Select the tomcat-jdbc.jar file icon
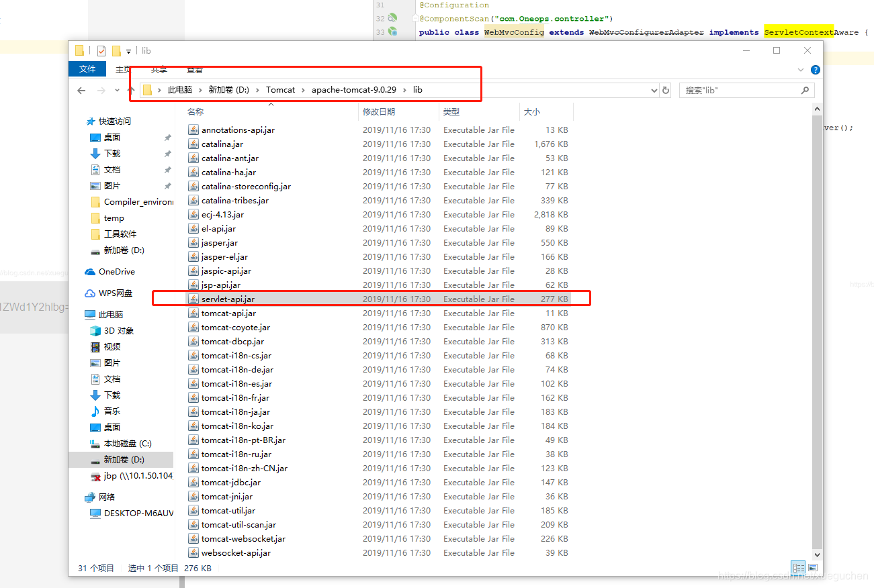The height and width of the screenshot is (588, 874). click(x=193, y=483)
